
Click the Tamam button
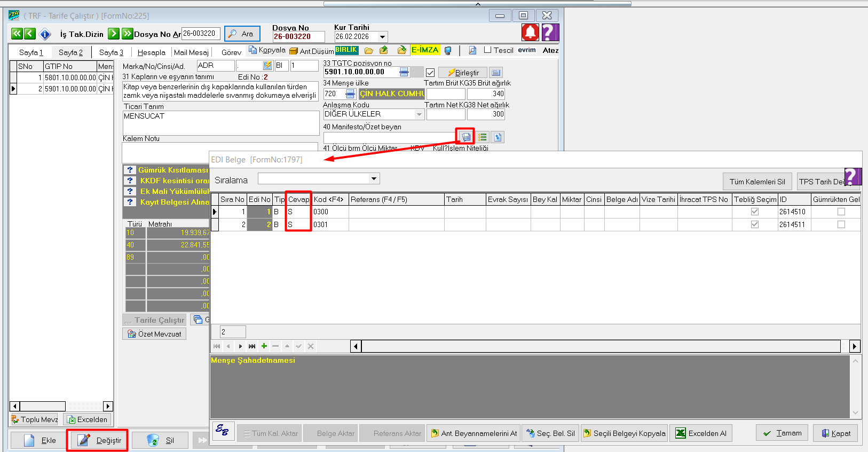tap(782, 433)
